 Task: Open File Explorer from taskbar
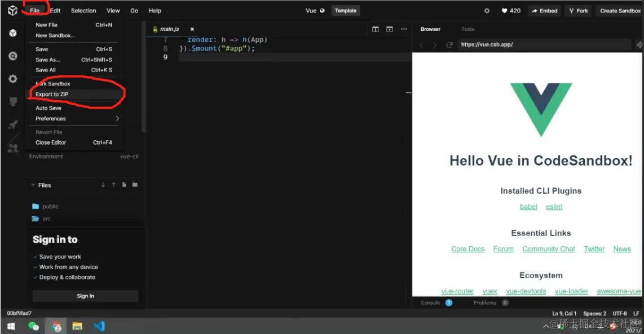pos(77,326)
